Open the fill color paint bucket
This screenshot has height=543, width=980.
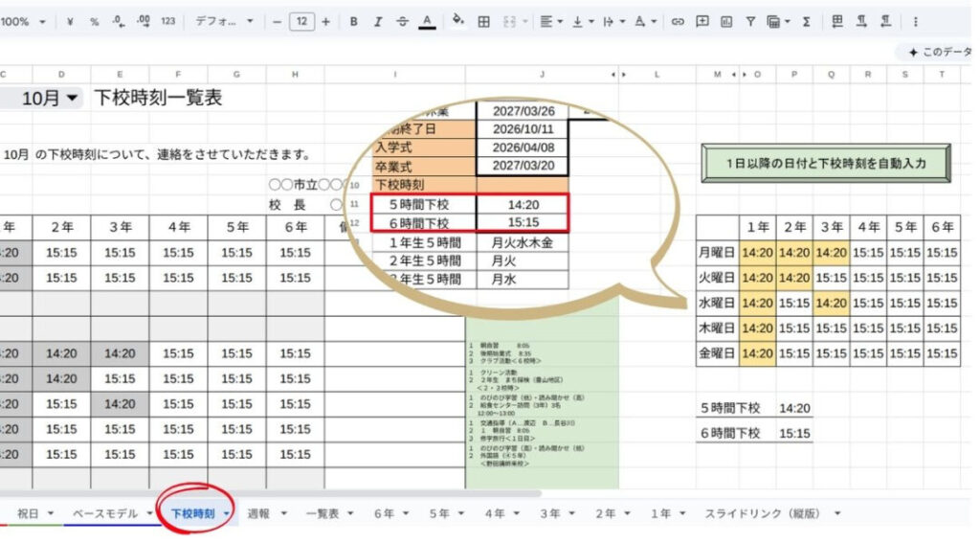pyautogui.click(x=457, y=21)
